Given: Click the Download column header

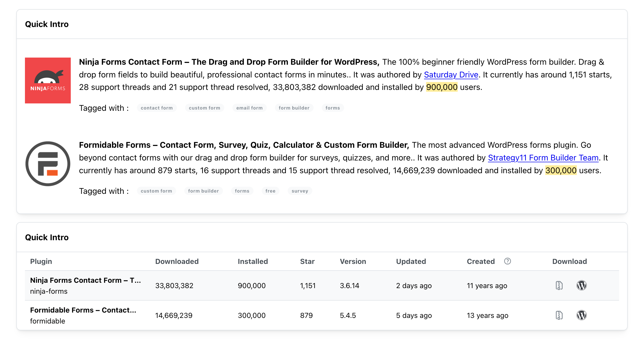Looking at the screenshot, I should coord(569,261).
